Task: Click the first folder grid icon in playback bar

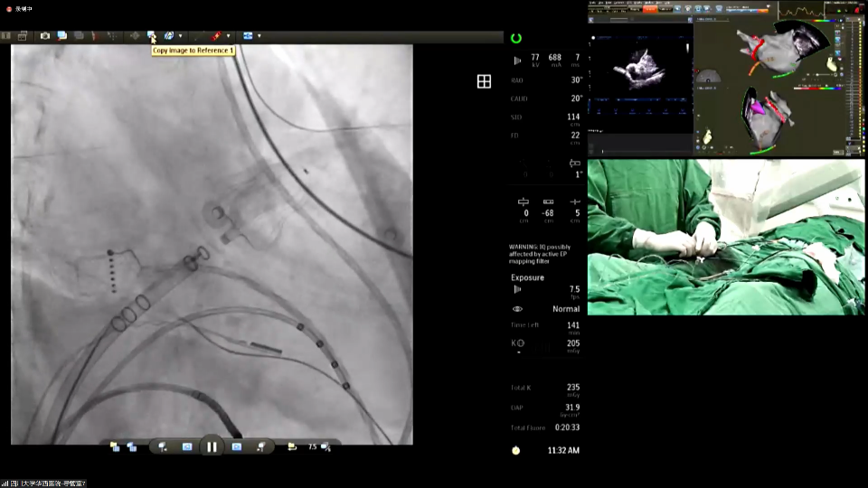Action: pyautogui.click(x=115, y=446)
